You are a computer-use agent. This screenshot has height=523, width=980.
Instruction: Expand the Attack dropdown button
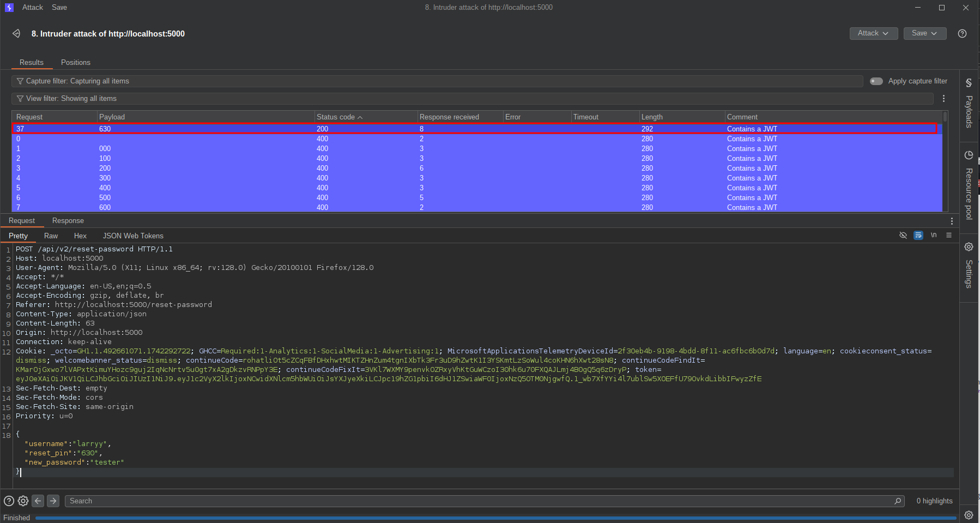[x=873, y=33]
